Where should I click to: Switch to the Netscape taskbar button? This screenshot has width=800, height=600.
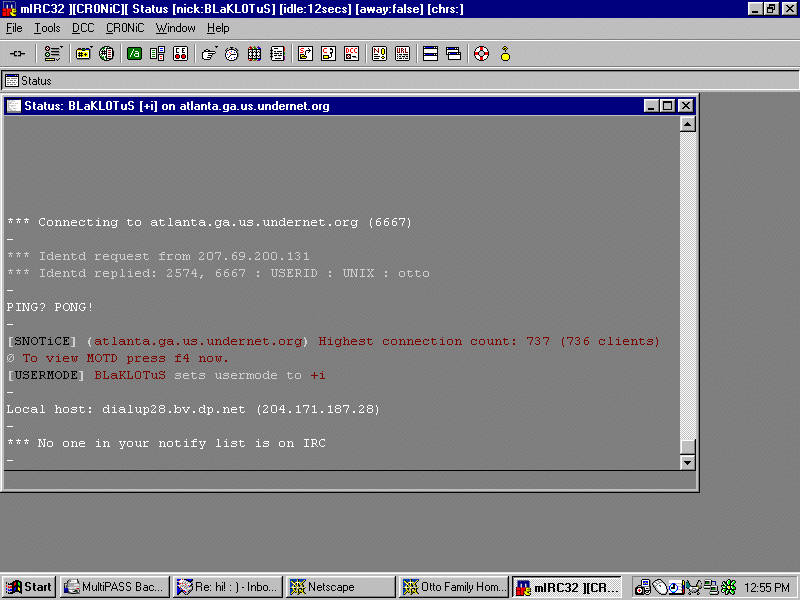pos(341,587)
